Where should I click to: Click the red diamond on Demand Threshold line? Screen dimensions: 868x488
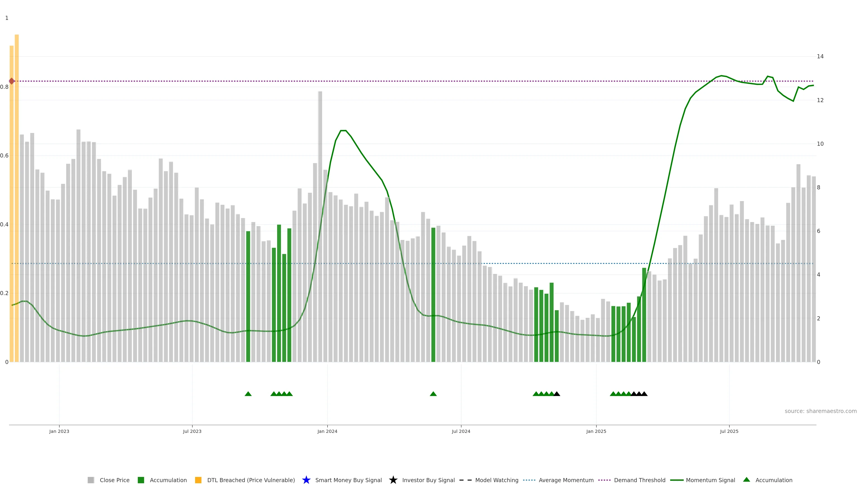pyautogui.click(x=12, y=81)
